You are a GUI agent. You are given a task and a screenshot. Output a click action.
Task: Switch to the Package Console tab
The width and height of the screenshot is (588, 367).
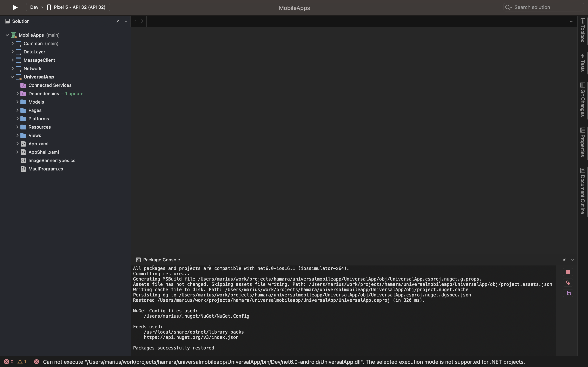[x=161, y=260]
